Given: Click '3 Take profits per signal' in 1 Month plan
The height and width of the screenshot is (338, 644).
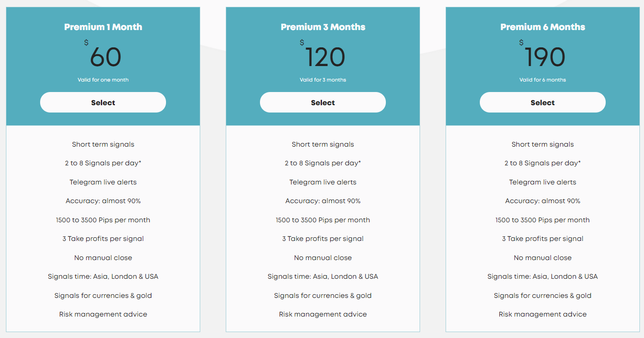Looking at the screenshot, I should (x=103, y=239).
